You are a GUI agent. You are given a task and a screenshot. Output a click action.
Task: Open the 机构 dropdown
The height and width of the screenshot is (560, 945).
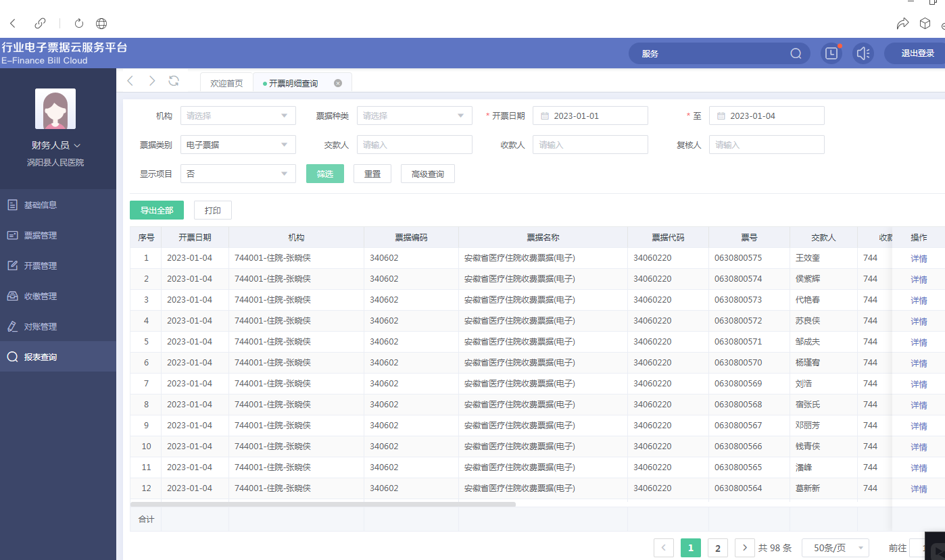(x=238, y=116)
